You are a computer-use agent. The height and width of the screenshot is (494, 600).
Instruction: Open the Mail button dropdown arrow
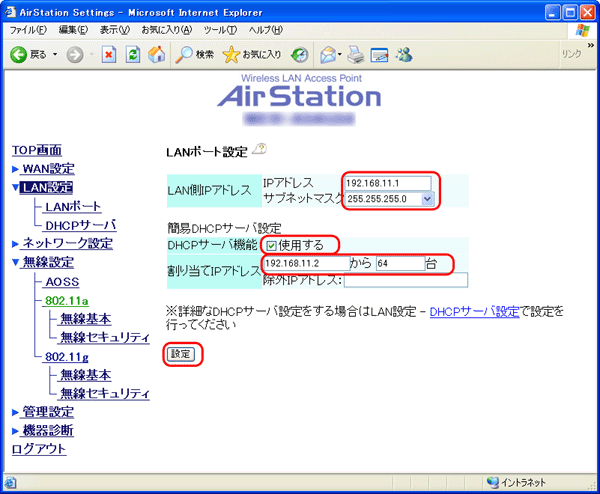(x=339, y=54)
